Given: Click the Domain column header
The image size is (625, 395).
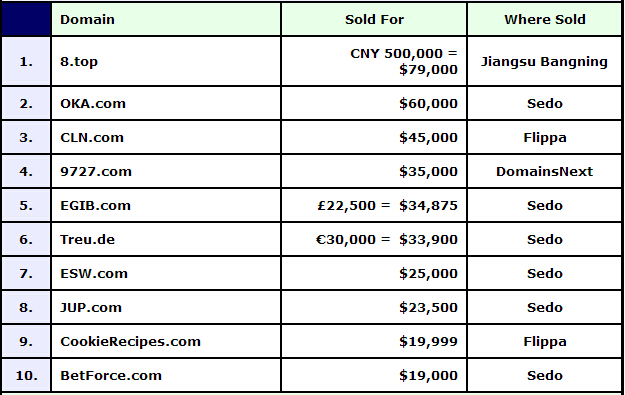Looking at the screenshot, I should [x=166, y=19].
